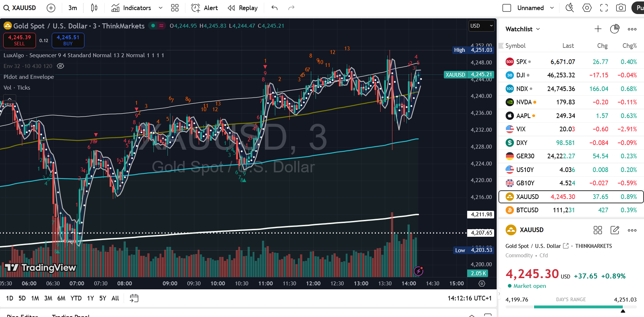Click the green market status dot in chart title
644x317 pixels.
tap(153, 26)
